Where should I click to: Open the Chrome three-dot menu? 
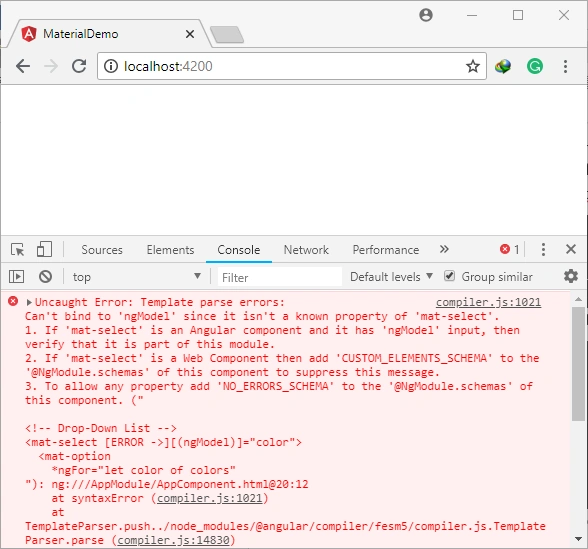(566, 66)
